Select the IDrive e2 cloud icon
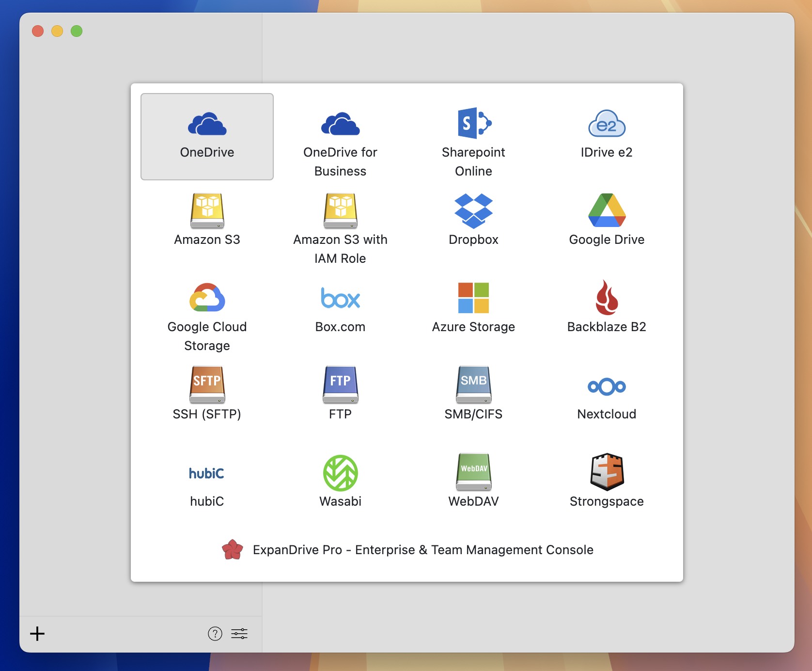 pos(607,124)
